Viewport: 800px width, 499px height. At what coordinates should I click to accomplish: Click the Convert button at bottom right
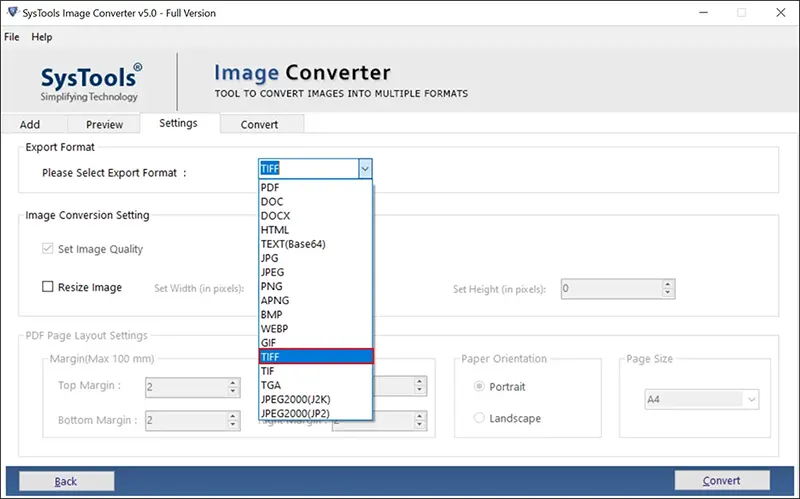(721, 481)
